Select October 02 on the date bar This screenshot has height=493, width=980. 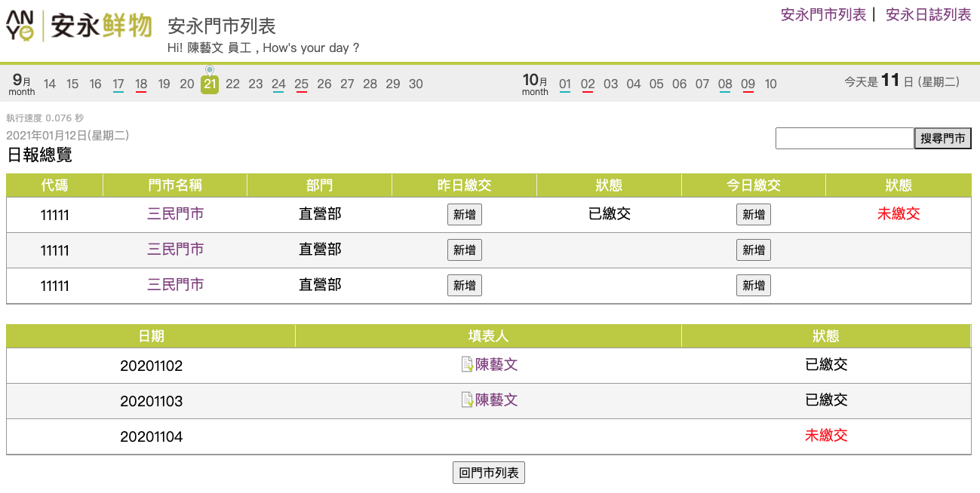(588, 84)
